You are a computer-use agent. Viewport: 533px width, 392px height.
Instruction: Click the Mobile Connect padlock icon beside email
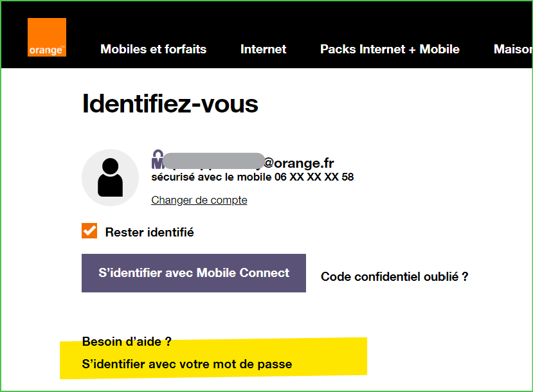tap(157, 157)
